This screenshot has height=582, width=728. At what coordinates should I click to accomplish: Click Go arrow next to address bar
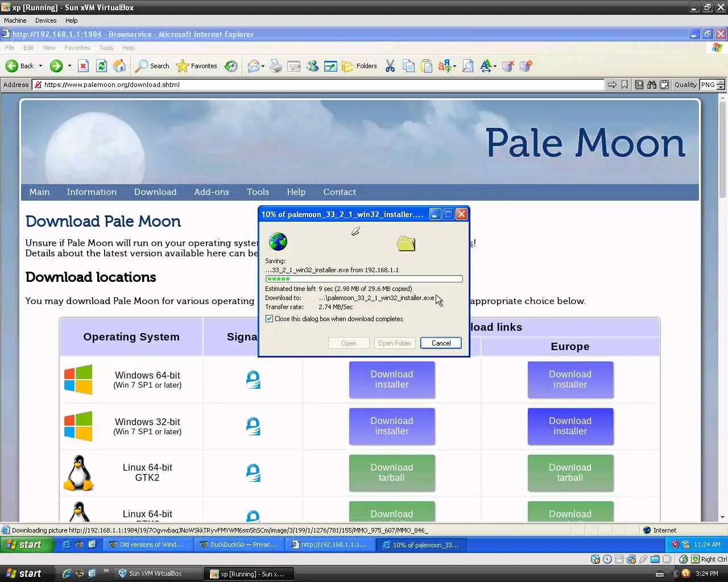[612, 85]
